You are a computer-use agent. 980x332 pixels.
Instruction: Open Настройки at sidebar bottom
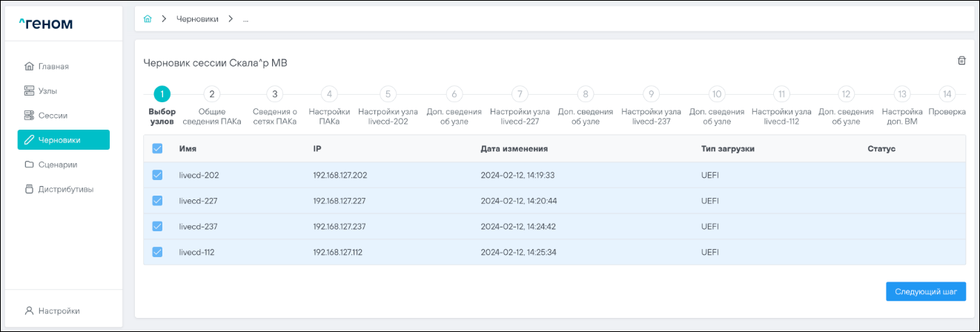click(59, 311)
